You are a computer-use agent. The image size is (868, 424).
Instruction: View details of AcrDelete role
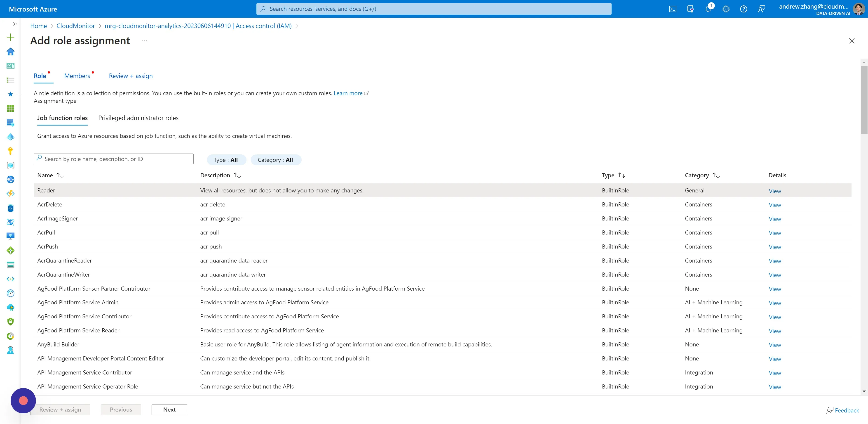(775, 205)
